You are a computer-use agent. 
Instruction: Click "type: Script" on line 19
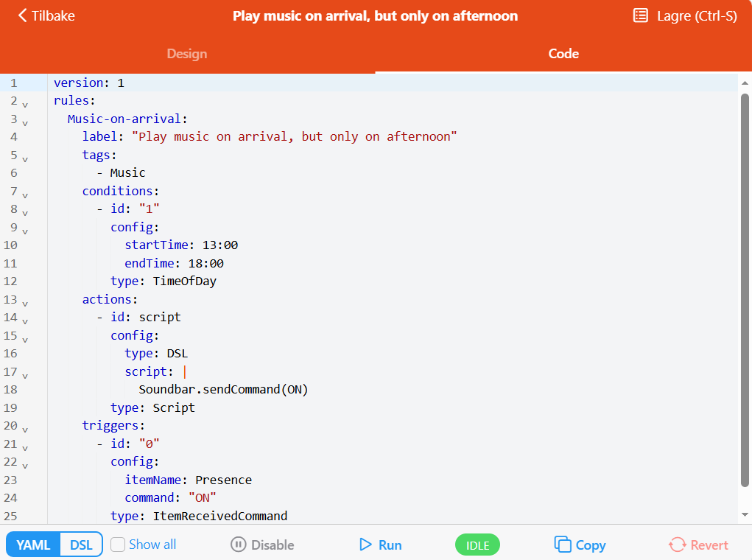(152, 408)
